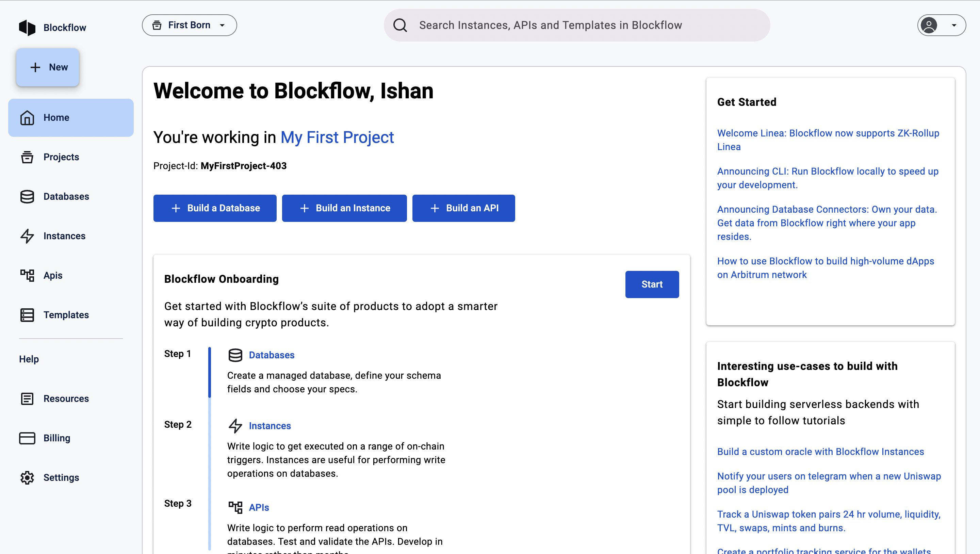This screenshot has height=554, width=980.
Task: Click the Templates icon in the sidebar
Action: tap(27, 315)
